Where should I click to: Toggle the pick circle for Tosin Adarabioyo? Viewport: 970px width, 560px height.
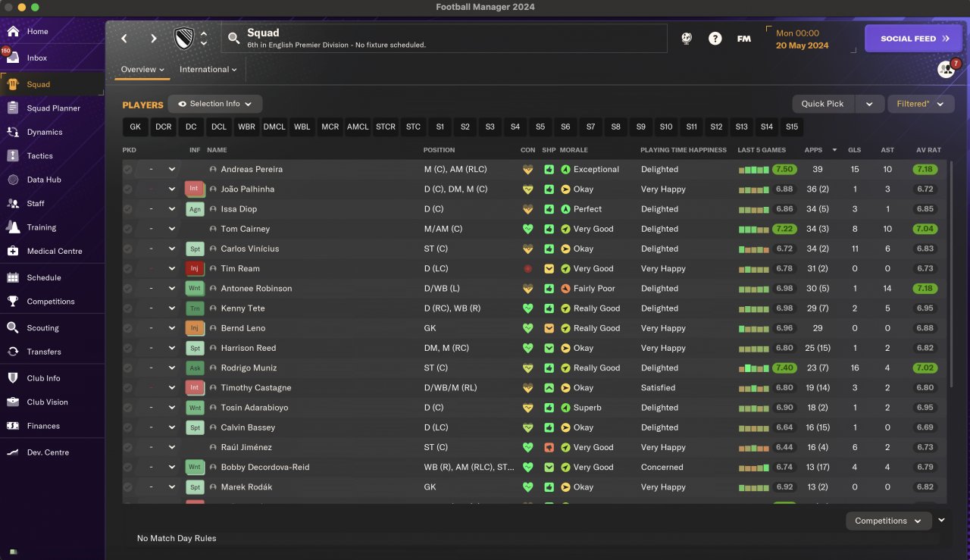127,408
